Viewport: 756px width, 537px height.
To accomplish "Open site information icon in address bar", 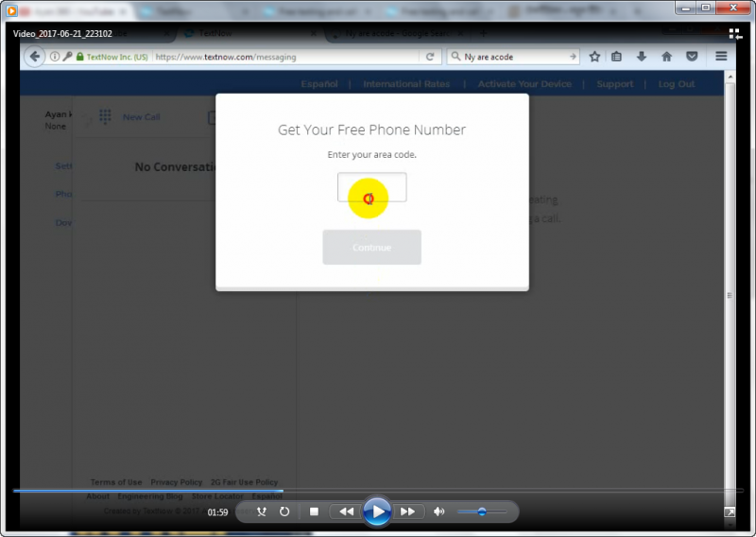I will click(x=55, y=57).
